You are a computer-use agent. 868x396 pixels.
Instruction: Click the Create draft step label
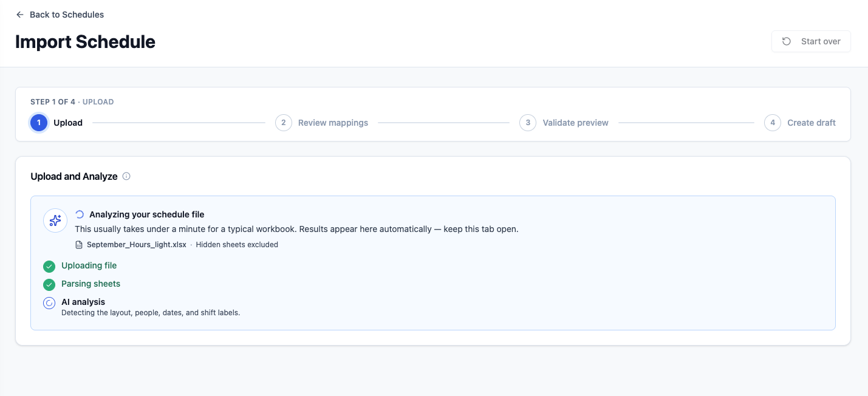click(812, 123)
